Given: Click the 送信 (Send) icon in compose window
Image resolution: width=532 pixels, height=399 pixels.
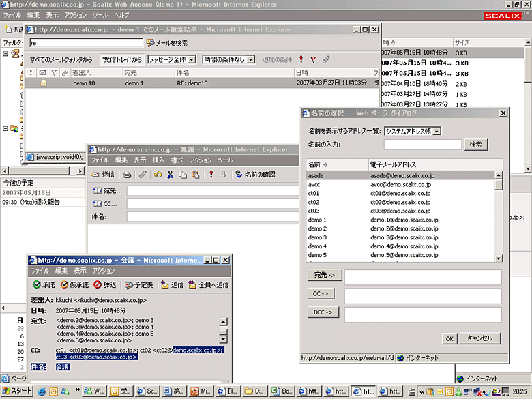Looking at the screenshot, I should 103,175.
